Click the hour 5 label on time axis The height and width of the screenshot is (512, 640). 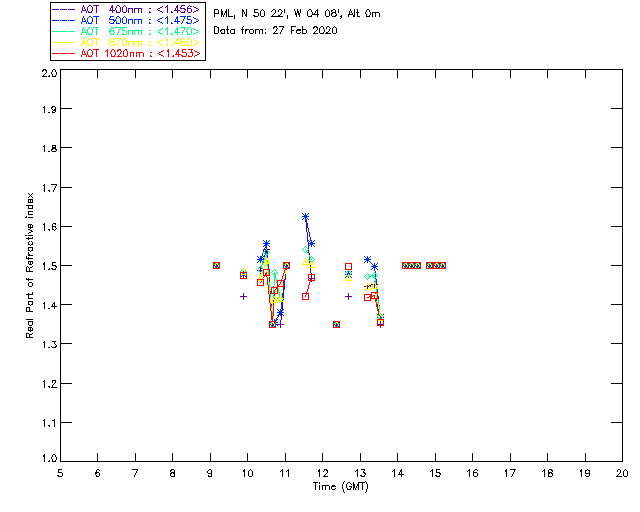60,473
